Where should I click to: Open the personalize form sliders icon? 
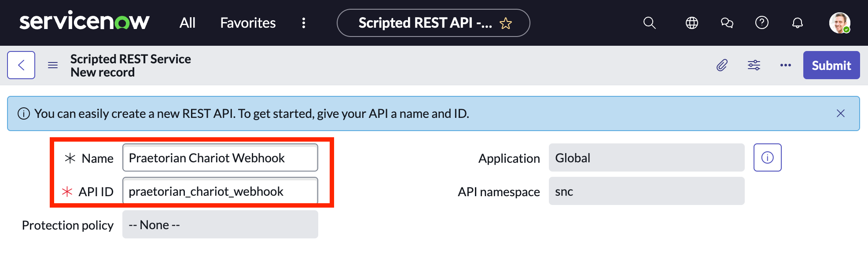coord(754,65)
